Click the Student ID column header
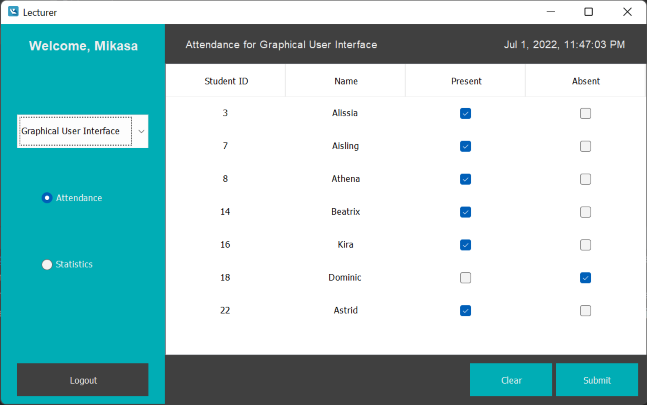Viewport: 647px width, 405px height. click(x=226, y=81)
